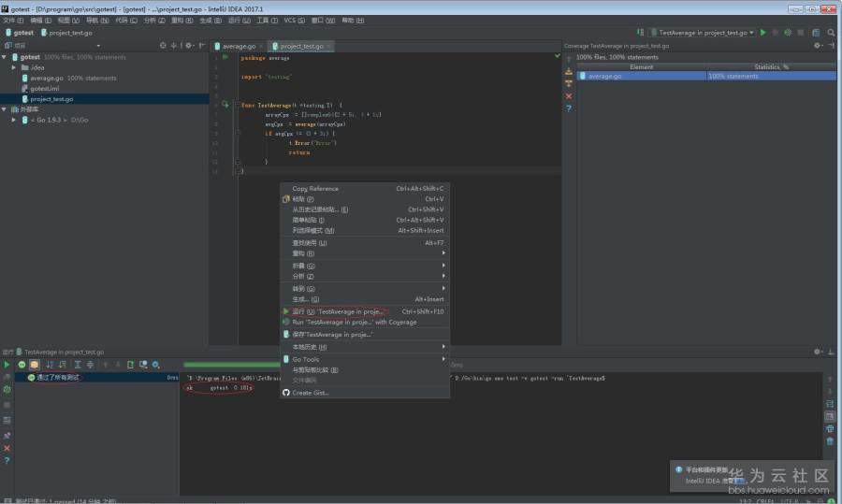Screen dimensions: 842x504
Task: Toggle the show ignored tests button
Action: tap(35, 365)
